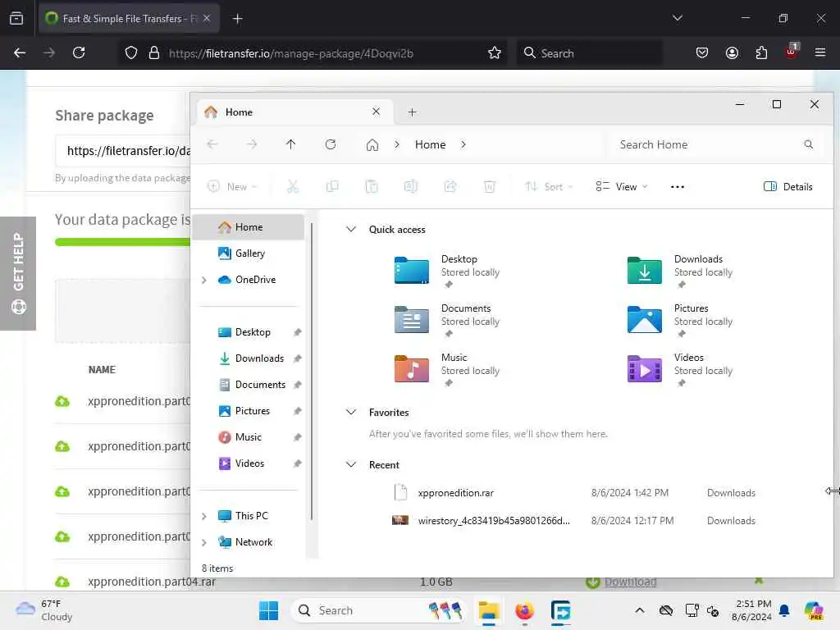Screen dimensions: 840x630
Task: Open New dropdown in Explorer toolbar
Action: click(x=232, y=186)
